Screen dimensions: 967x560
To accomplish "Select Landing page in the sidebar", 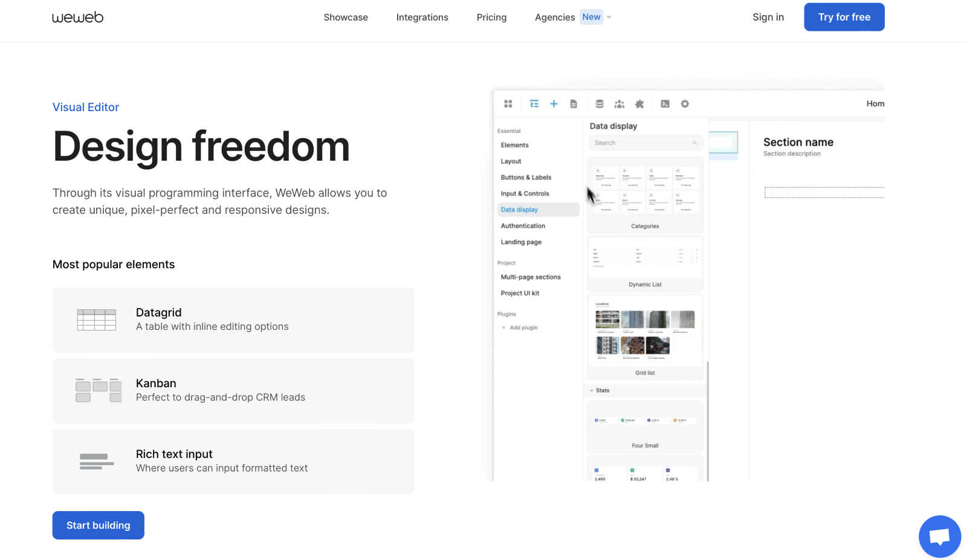I will (522, 242).
